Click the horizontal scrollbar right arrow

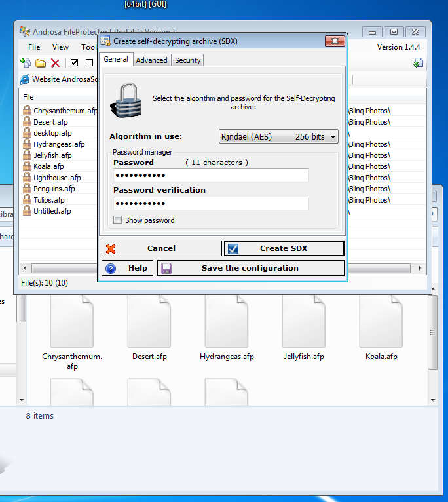point(420,268)
